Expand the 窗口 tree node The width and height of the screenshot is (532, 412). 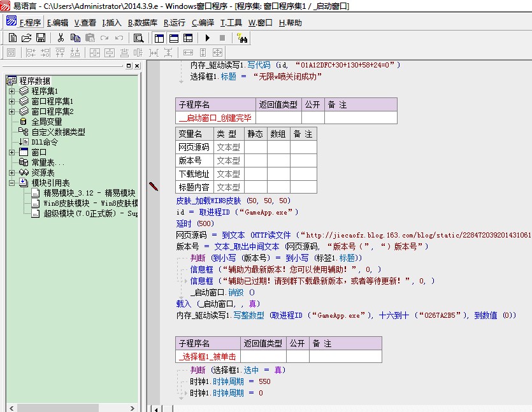12,152
